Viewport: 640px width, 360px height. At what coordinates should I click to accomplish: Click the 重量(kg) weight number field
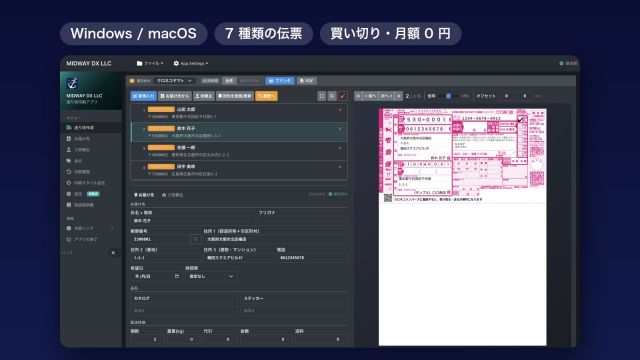click(183, 340)
